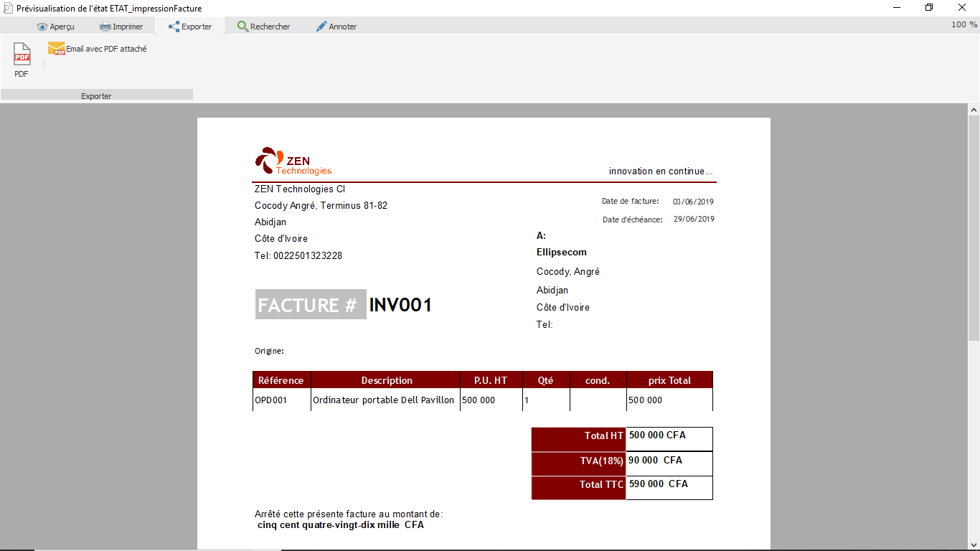The height and width of the screenshot is (551, 980).
Task: Select the Exporter tab
Action: tap(190, 27)
